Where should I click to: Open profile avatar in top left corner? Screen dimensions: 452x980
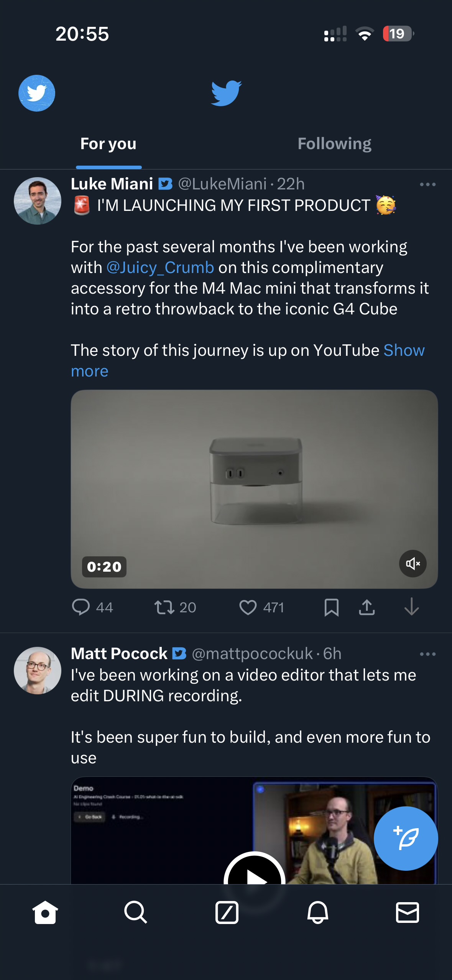pos(37,93)
